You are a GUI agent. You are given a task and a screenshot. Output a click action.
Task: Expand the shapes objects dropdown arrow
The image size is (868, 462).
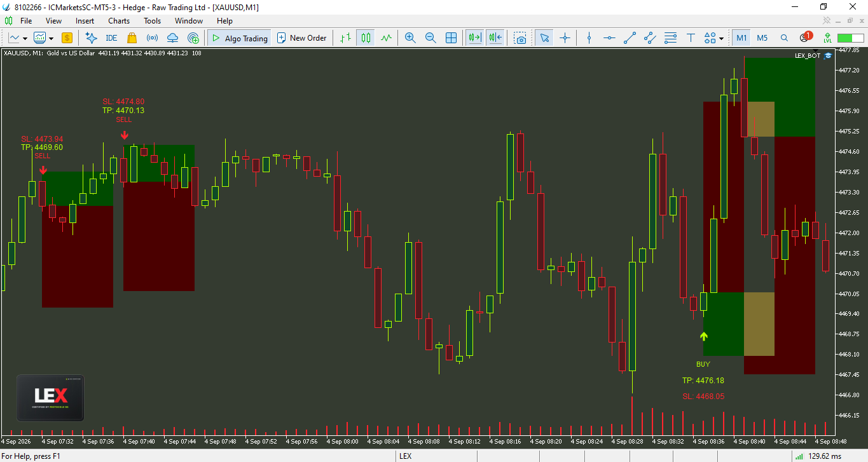pos(721,38)
